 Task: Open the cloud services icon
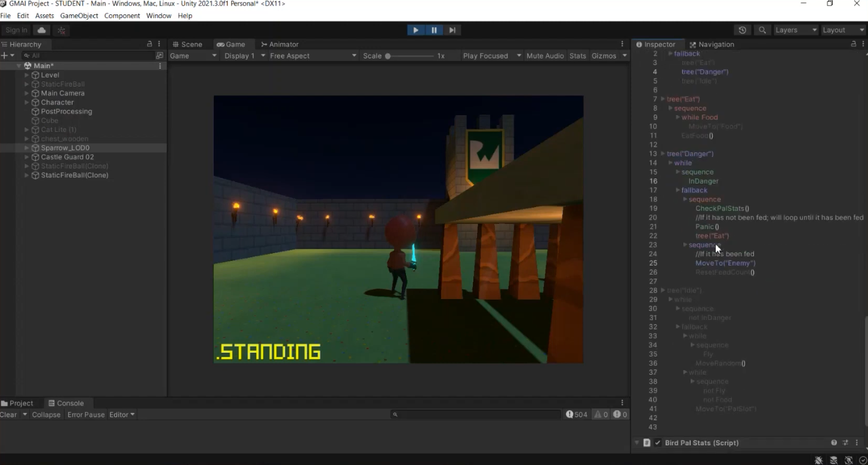[x=41, y=30]
